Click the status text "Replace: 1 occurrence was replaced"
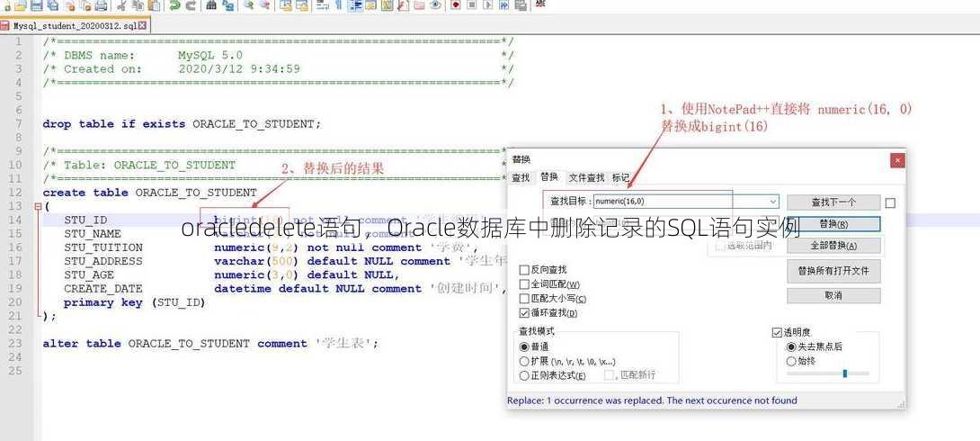The image size is (980, 441). (x=585, y=400)
